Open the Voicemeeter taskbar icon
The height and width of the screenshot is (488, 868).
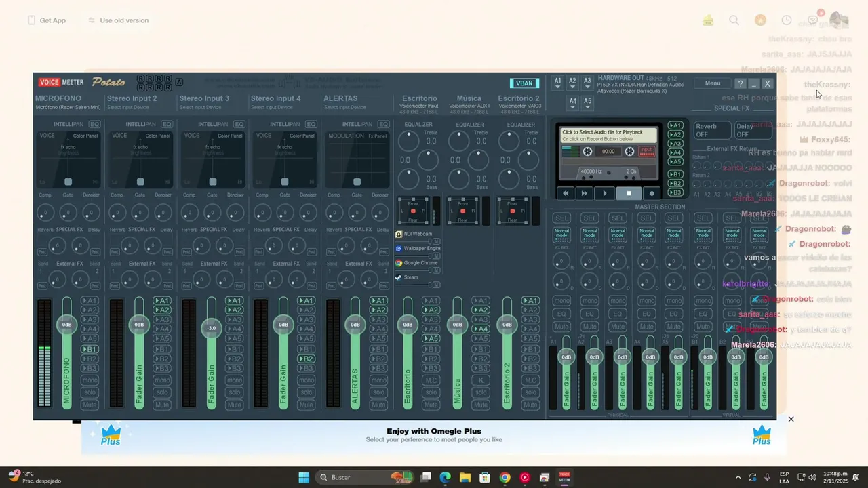tap(564, 477)
